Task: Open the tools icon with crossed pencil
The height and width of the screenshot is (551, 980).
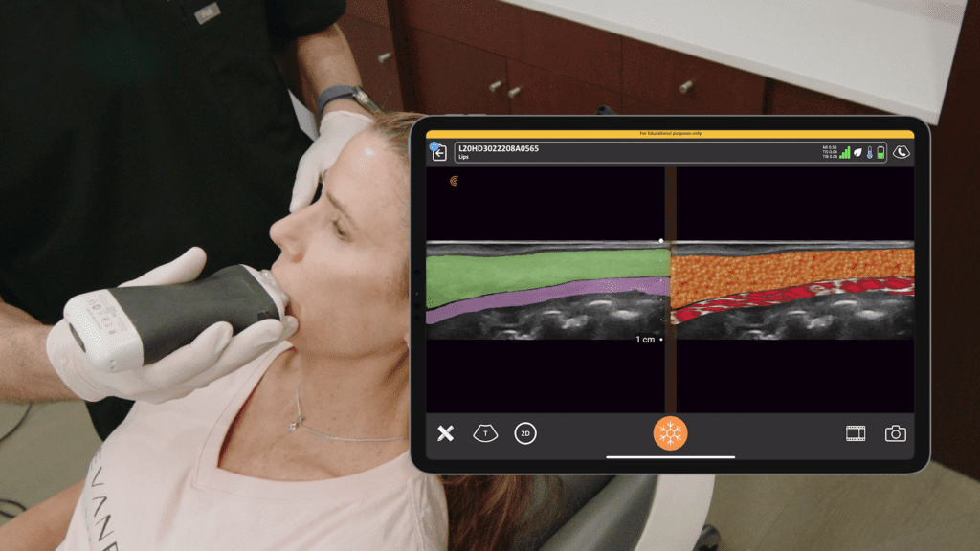Action: click(445, 433)
